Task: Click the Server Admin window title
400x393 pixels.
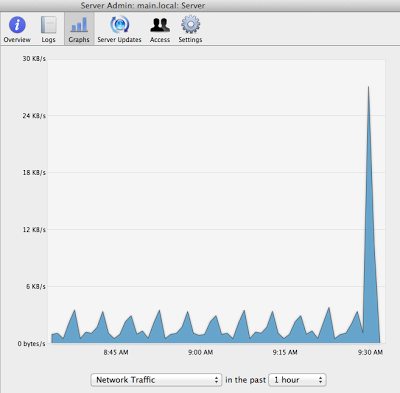Action: (x=143, y=5)
